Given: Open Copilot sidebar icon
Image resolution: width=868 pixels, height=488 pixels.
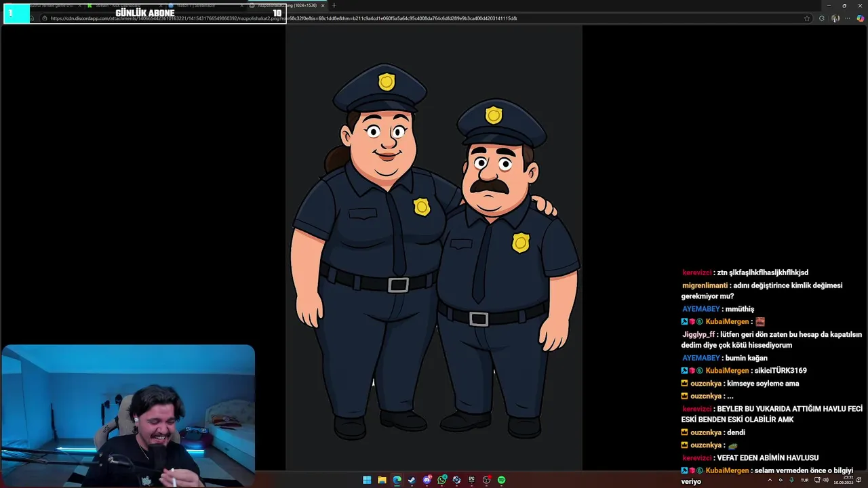Looking at the screenshot, I should [860, 18].
